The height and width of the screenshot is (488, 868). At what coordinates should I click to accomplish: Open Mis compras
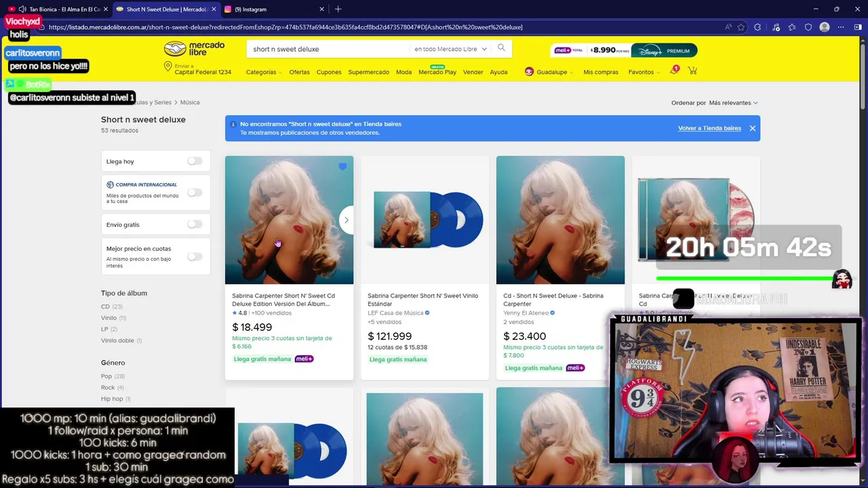[x=601, y=72]
